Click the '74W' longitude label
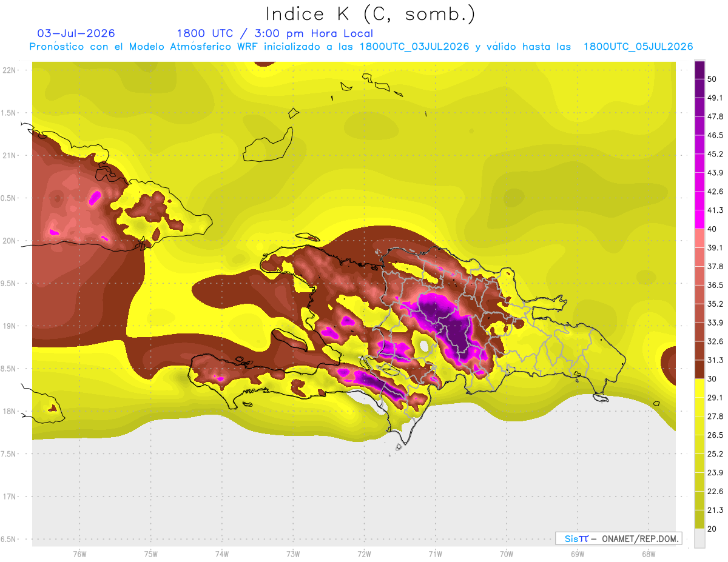Screen dimensions: 728x562 221,554
